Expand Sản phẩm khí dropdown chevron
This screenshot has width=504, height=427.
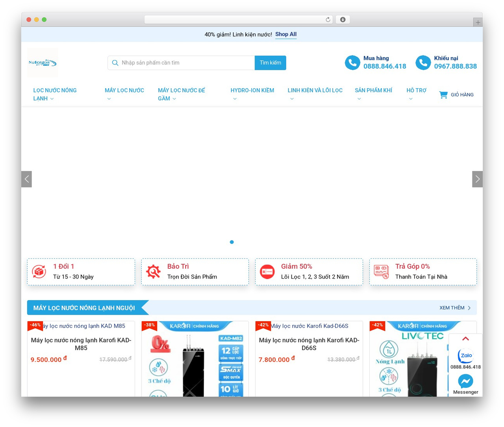359,99
